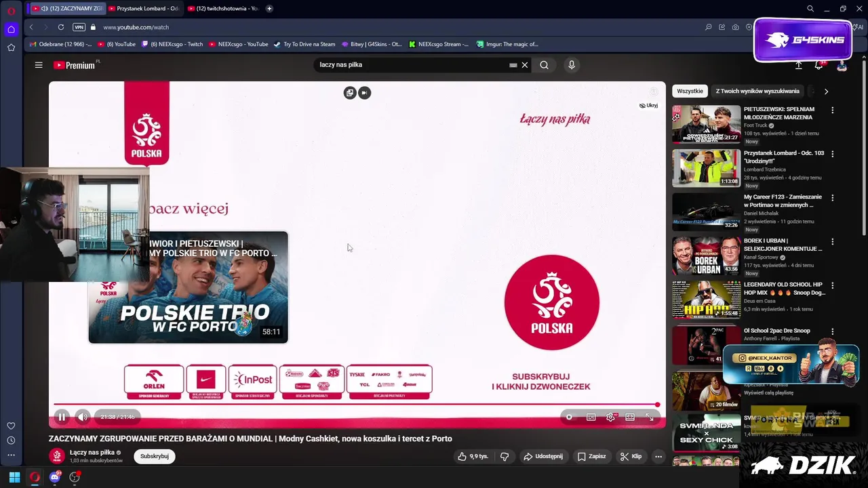The height and width of the screenshot is (488, 868).
Task: Switch to the twitchshotownia browser tab
Action: (222, 9)
